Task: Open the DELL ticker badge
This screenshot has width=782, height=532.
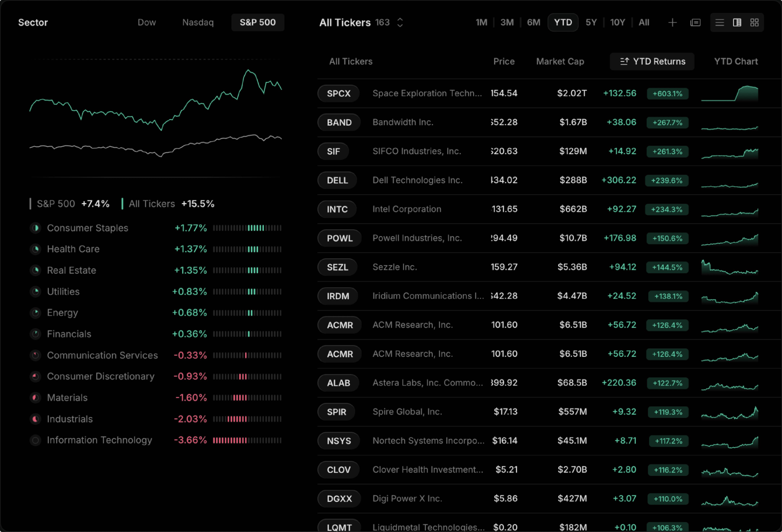Action: [337, 180]
